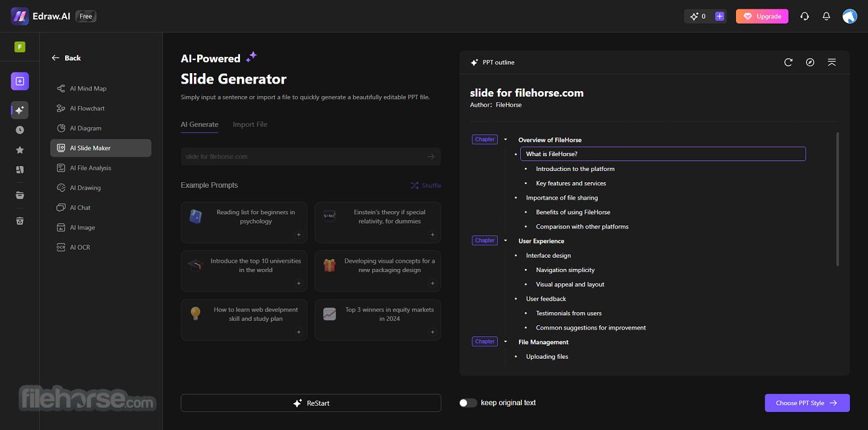Open user profile avatar
The width and height of the screenshot is (868, 430).
pos(849,16)
